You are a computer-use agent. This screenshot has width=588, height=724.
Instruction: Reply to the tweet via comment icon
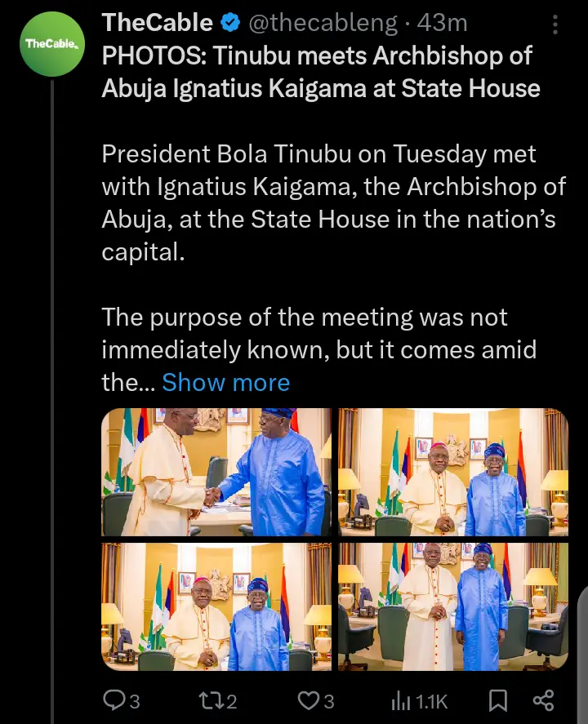coord(113,700)
